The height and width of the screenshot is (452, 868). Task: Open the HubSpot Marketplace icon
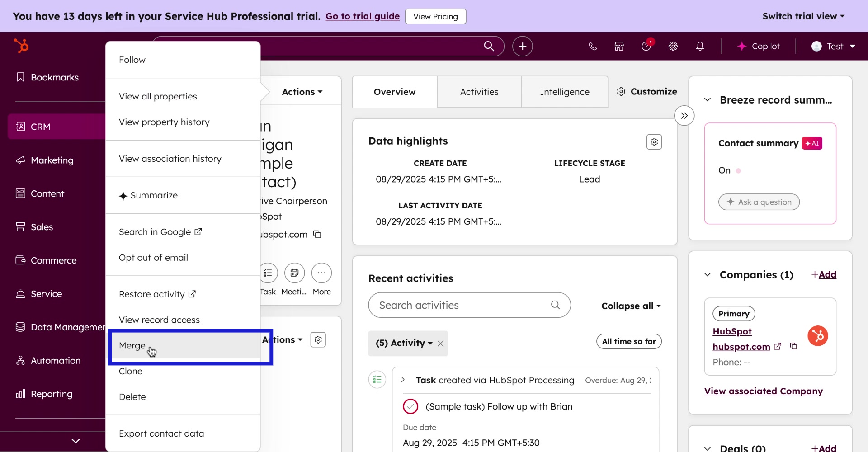click(x=619, y=46)
